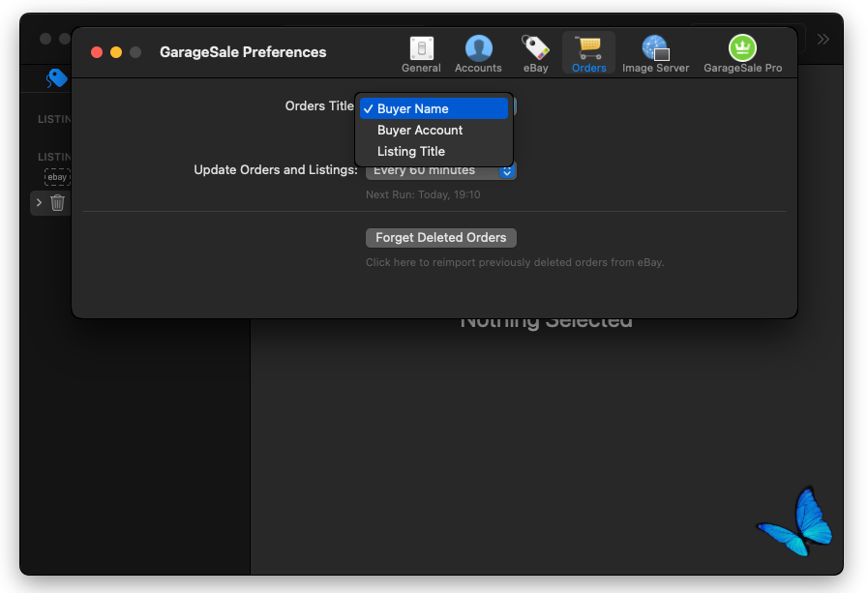
Task: Click the GarageSale Preferences window title
Action: (243, 52)
